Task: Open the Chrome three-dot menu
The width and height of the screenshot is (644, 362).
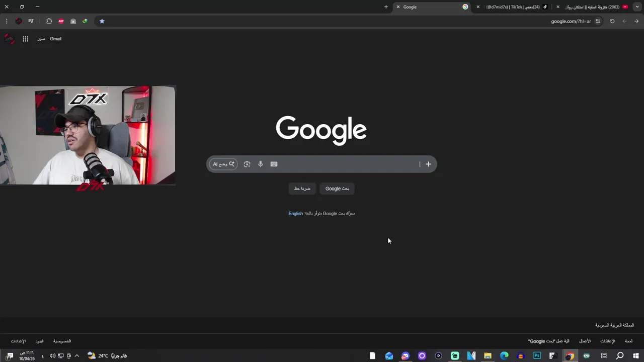Action: [7, 21]
